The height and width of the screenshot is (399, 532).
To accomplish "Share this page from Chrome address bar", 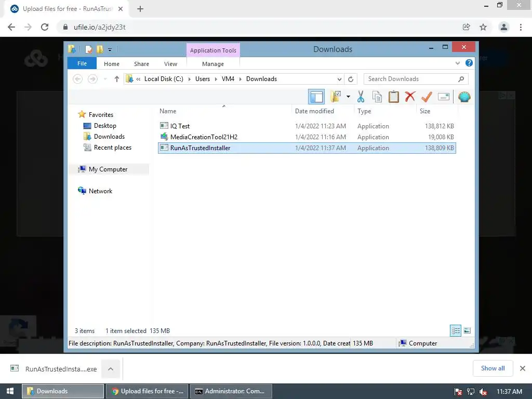I will coord(466,27).
